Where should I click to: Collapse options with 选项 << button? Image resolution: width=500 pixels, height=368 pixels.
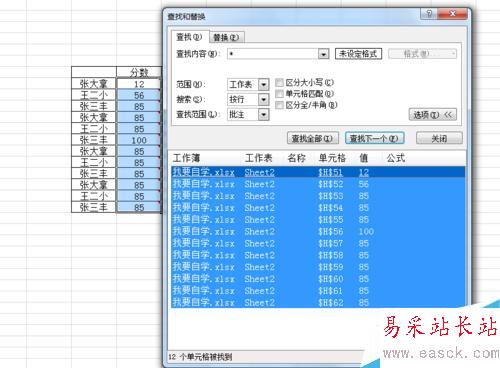point(433,115)
